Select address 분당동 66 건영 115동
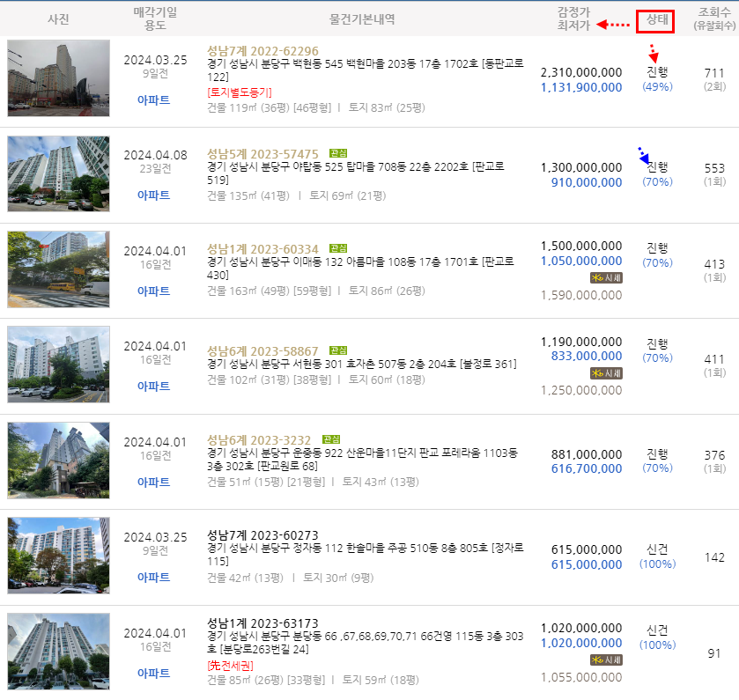Screen dimensions: 739x700 [366, 643]
